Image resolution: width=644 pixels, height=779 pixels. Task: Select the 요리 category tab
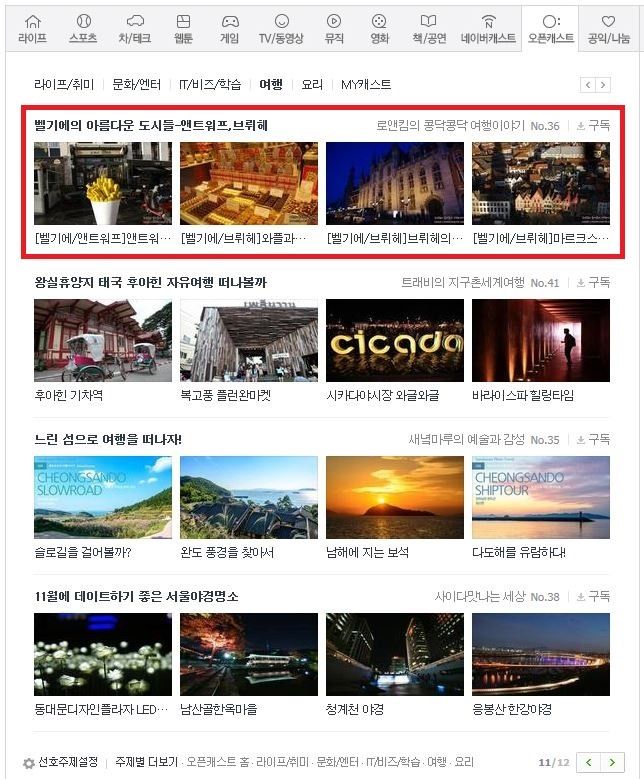(312, 84)
